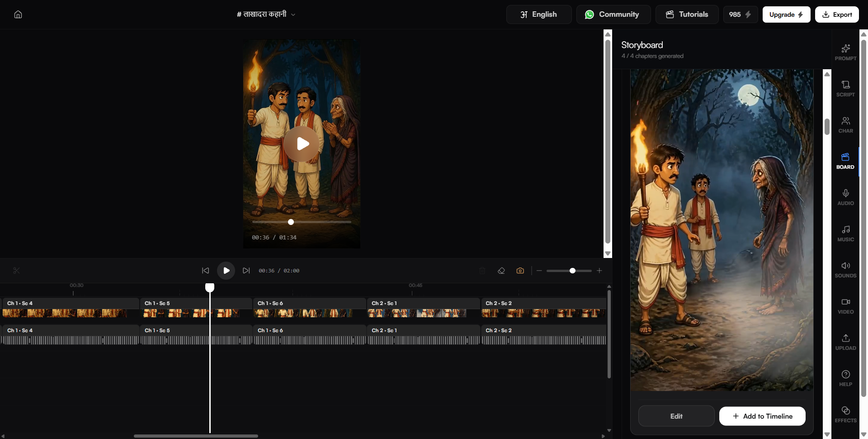Open the Video panel
The width and height of the screenshot is (868, 439).
coord(845,306)
